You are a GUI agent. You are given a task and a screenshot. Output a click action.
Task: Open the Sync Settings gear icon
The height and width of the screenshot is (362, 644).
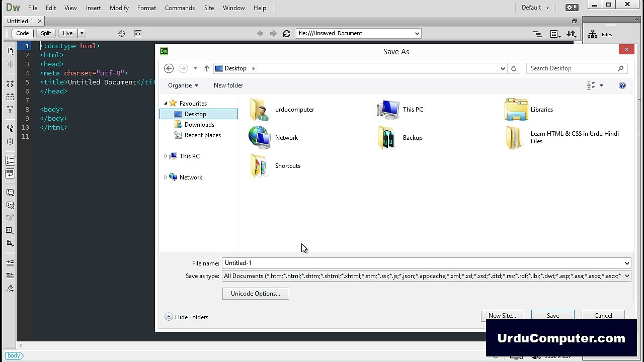tap(572, 8)
